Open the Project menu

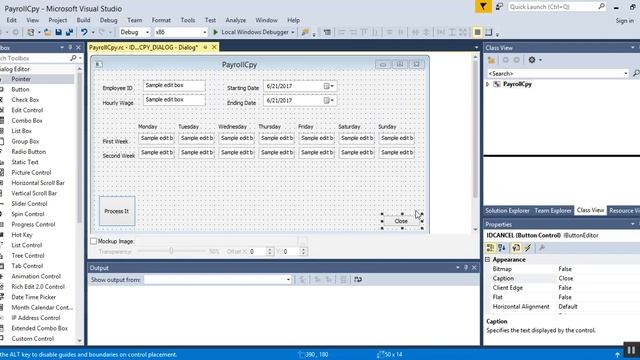[x=58, y=20]
